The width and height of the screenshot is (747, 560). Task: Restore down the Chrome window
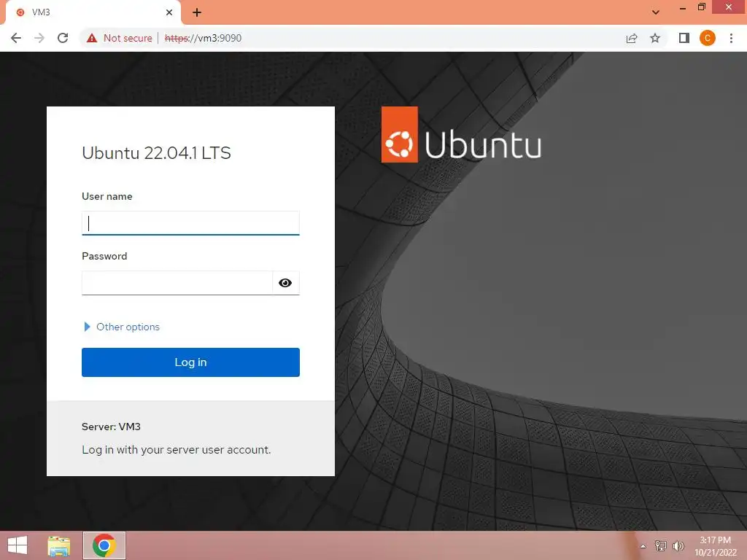pyautogui.click(x=702, y=7)
